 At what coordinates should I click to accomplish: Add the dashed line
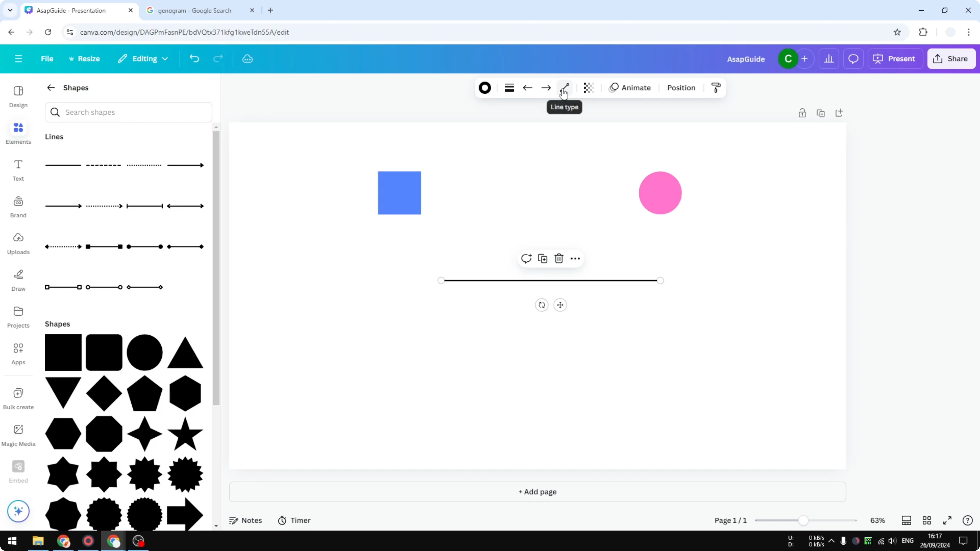pyautogui.click(x=104, y=165)
